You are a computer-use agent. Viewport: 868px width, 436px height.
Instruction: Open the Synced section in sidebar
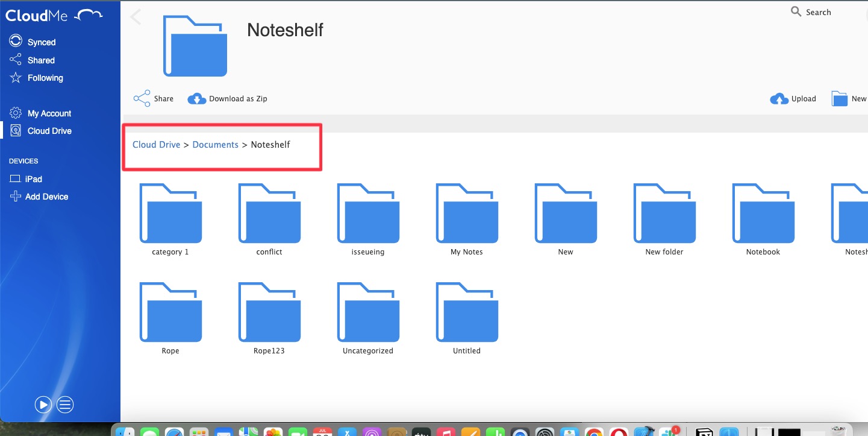(x=33, y=42)
